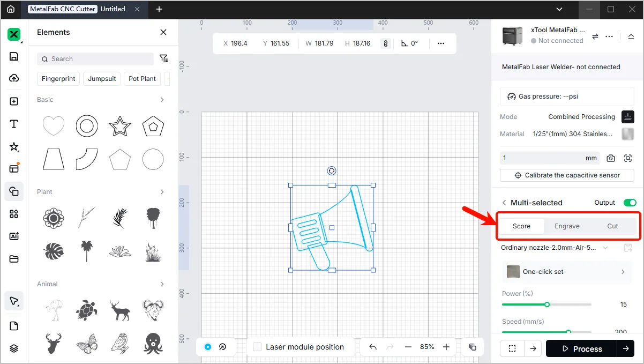Toggle the aspect ratio lock icon
Viewport: 644px width, 364px height.
click(x=385, y=43)
